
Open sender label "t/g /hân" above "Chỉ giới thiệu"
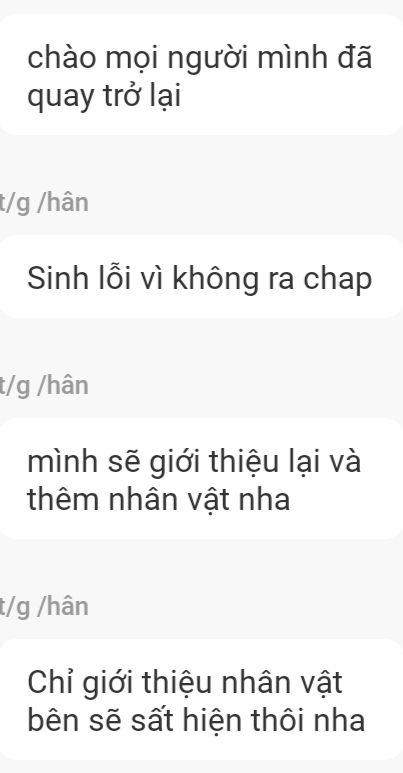44,606
